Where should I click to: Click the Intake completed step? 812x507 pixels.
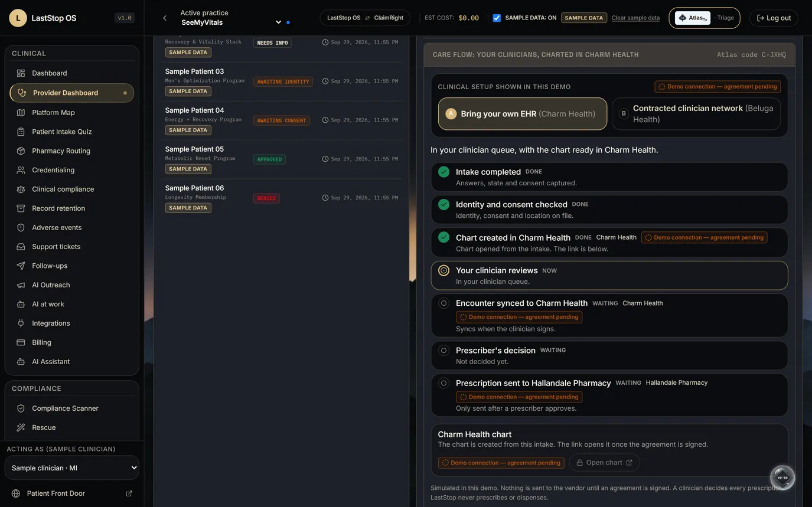point(609,177)
